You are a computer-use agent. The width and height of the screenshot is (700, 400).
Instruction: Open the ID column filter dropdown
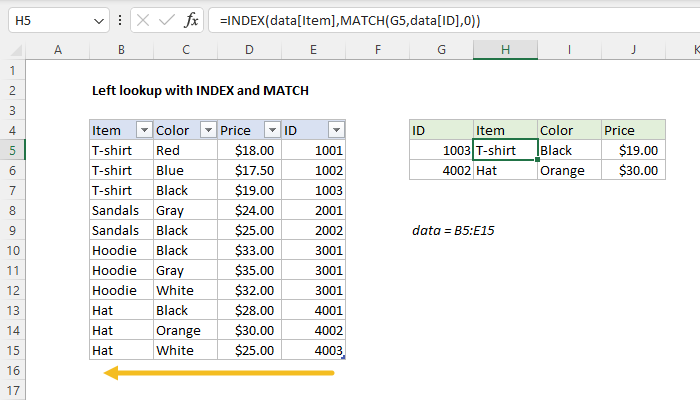click(x=336, y=130)
